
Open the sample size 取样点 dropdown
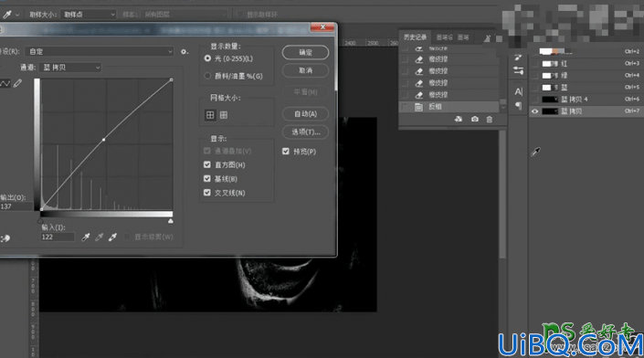[89, 15]
